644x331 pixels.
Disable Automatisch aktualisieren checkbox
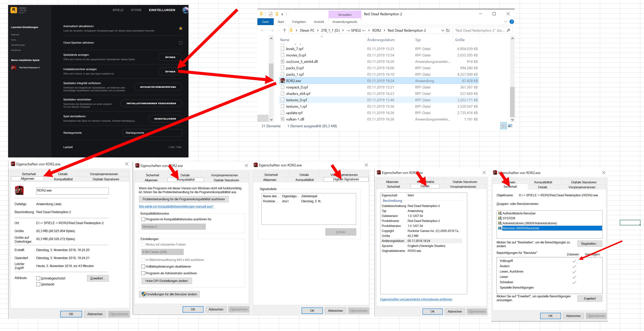(x=180, y=29)
